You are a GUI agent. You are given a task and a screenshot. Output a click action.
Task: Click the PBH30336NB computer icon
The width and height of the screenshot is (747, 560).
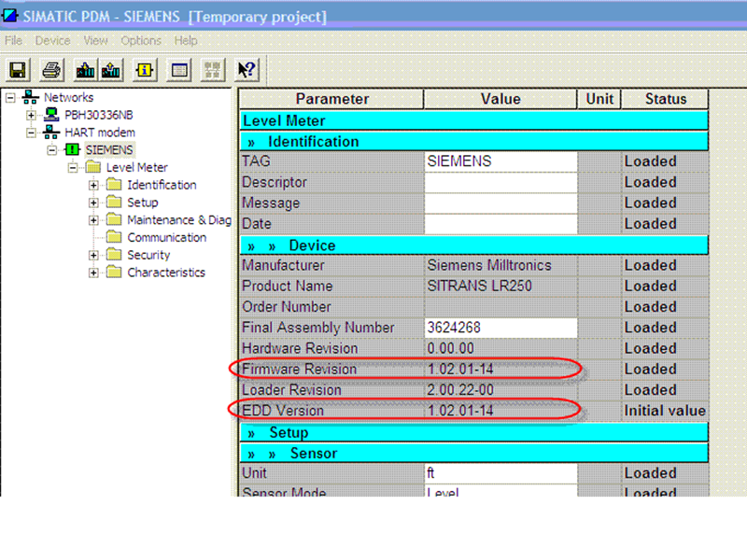click(51, 115)
